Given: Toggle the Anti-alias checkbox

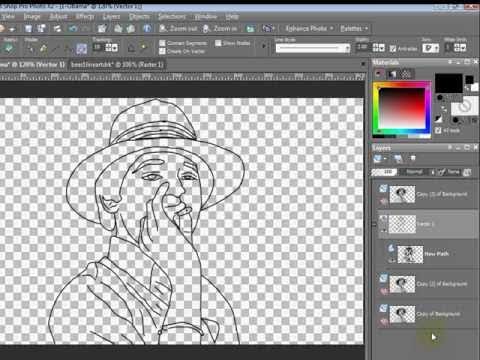Looking at the screenshot, I should [393, 49].
